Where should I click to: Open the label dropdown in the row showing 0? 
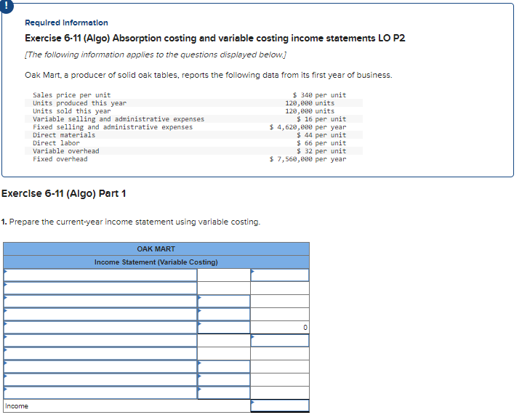click(x=100, y=328)
